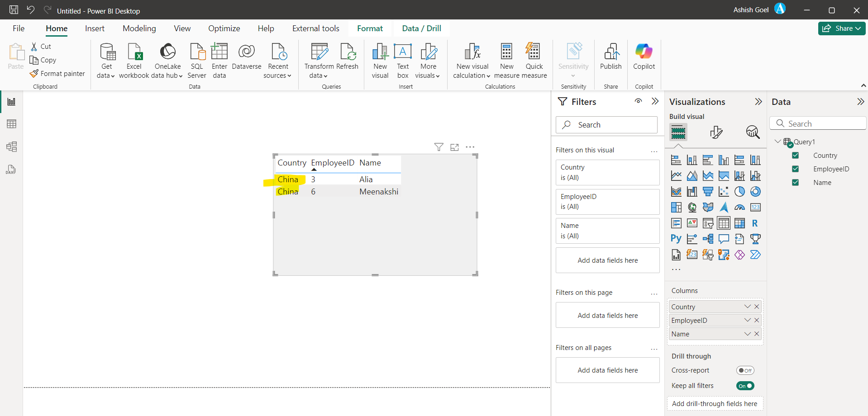Switch to the Modeling ribbon tab
Image resolution: width=868 pixels, height=416 pixels.
[x=139, y=28]
